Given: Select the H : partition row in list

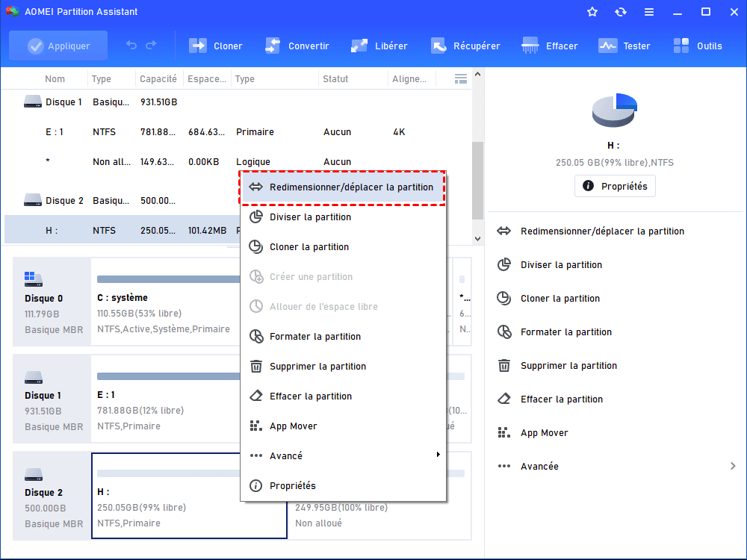Looking at the screenshot, I should click(x=123, y=231).
